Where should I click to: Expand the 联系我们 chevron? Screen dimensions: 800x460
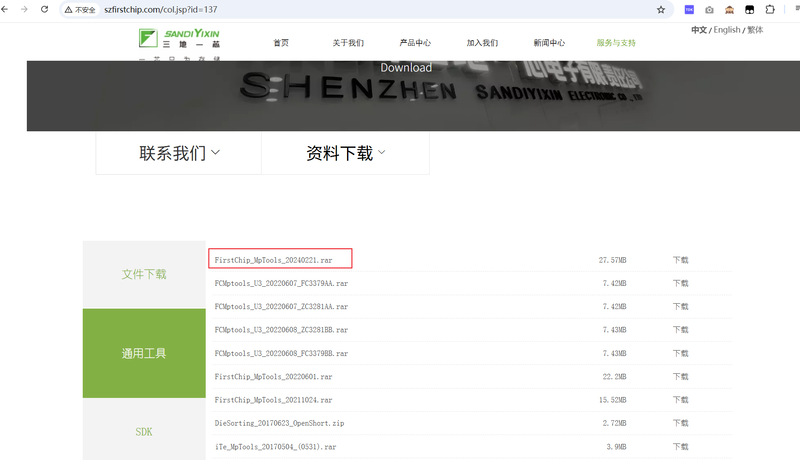click(x=215, y=152)
